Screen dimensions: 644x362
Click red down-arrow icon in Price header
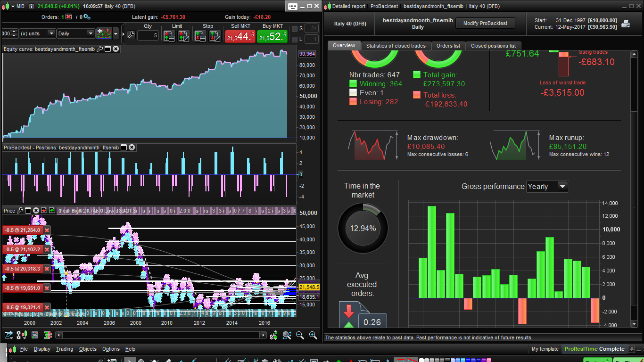pyautogui.click(x=44, y=211)
